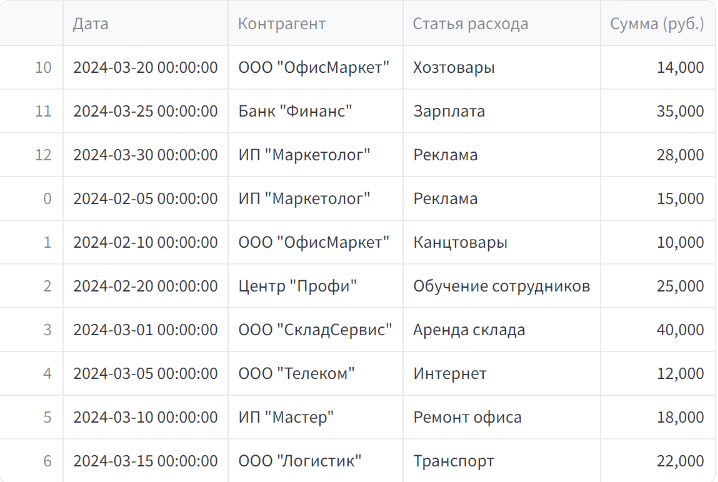Click the ИП "Мастер" cell
This screenshot has height=482, width=718.
point(315,417)
